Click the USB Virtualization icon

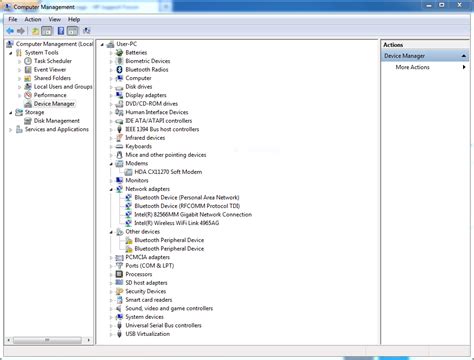pos(119,334)
